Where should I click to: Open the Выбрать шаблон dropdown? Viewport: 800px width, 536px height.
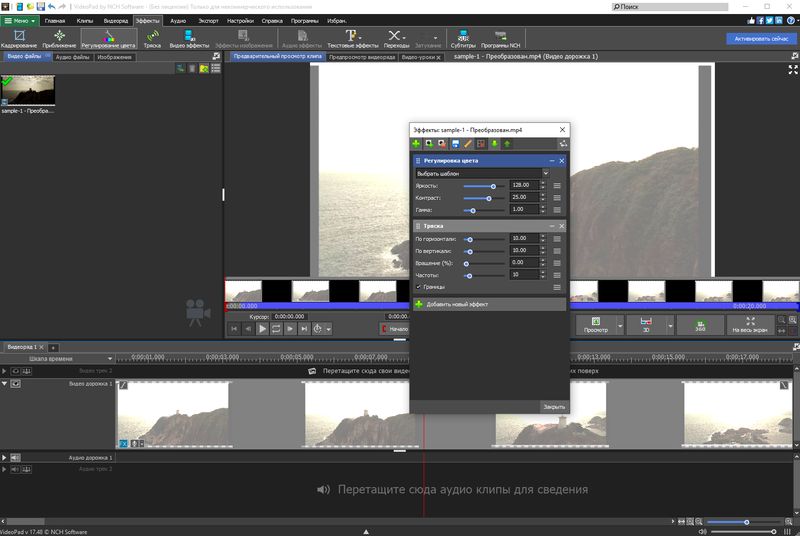tap(482, 173)
